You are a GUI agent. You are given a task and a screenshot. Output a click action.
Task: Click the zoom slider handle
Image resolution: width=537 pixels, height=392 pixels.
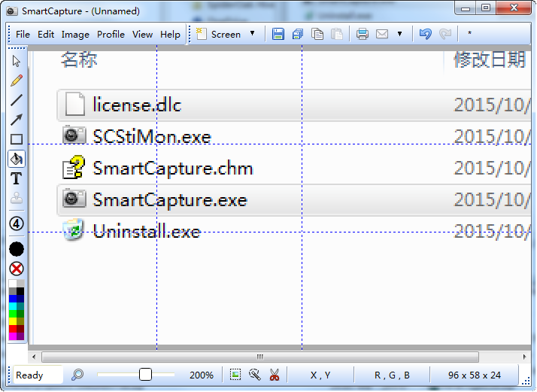pyautogui.click(x=146, y=375)
